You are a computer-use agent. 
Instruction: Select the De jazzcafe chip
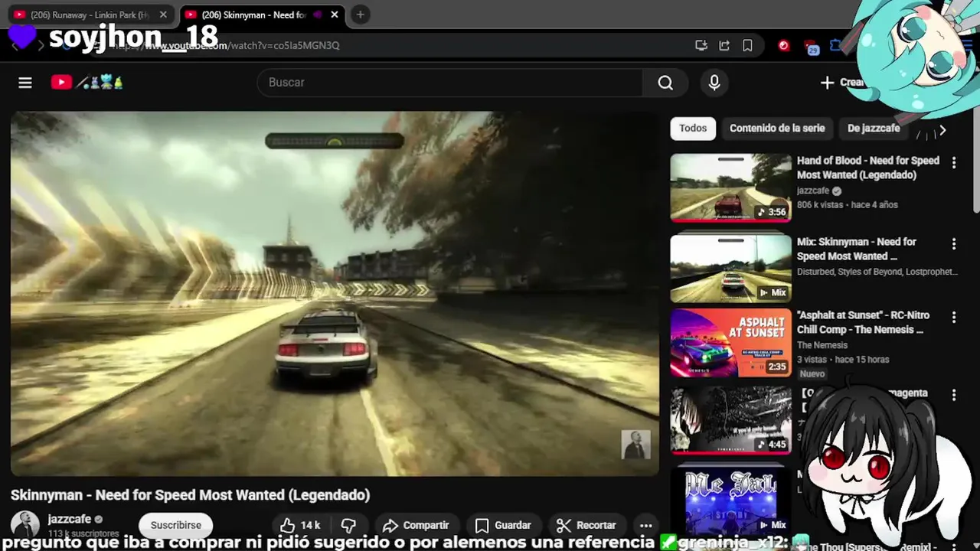coord(874,129)
